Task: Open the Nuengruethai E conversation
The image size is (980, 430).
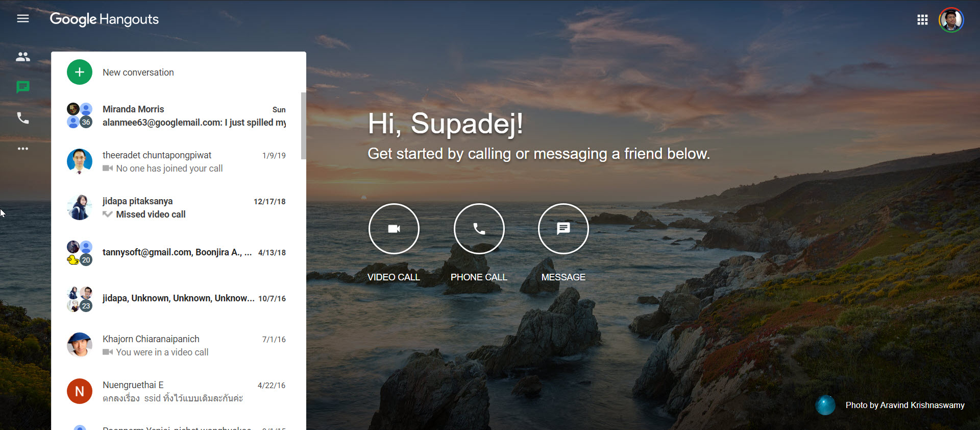Action: (x=177, y=391)
